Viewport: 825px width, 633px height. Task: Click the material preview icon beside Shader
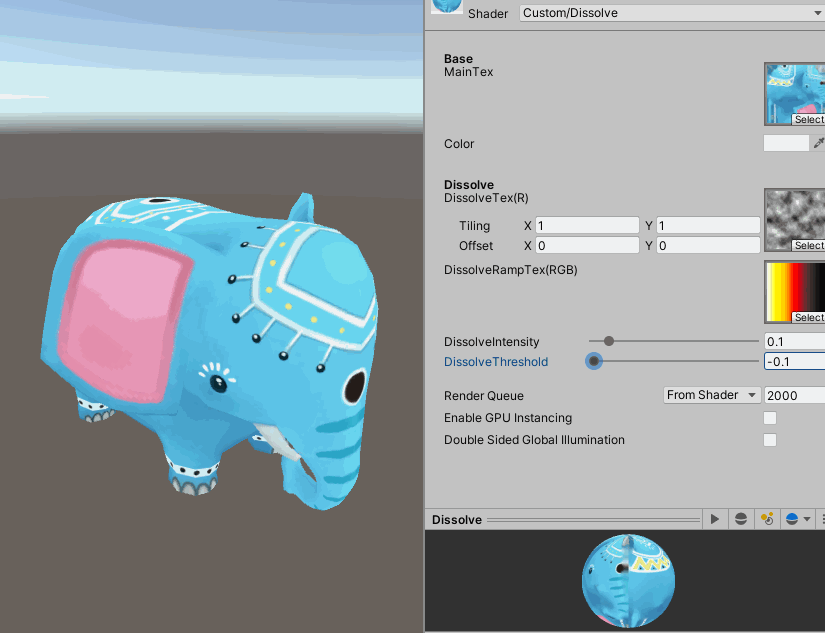pyautogui.click(x=447, y=6)
